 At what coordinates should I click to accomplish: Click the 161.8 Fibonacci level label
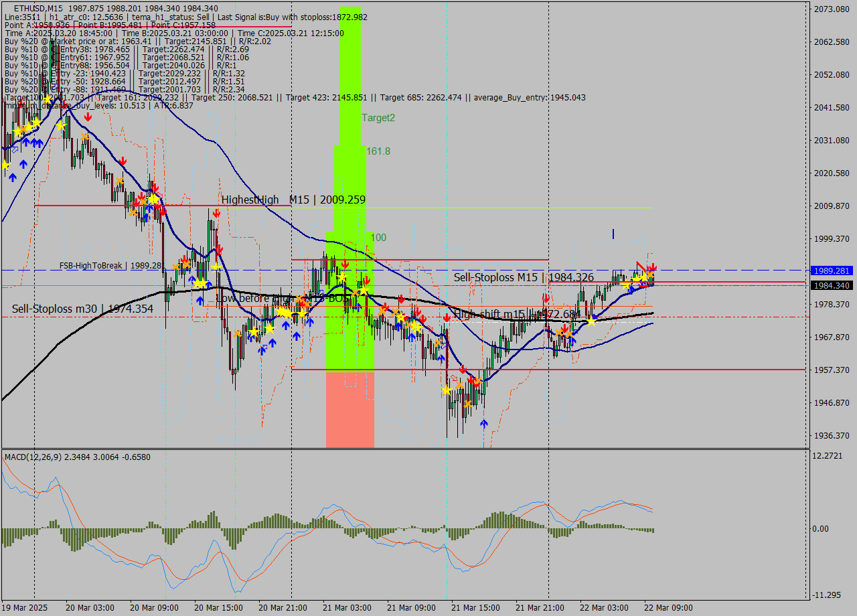(x=380, y=150)
